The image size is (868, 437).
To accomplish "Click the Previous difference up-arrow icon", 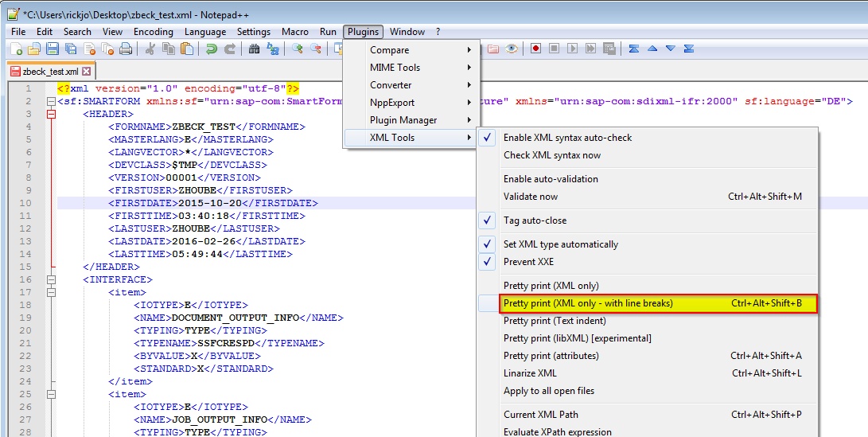I will point(652,49).
